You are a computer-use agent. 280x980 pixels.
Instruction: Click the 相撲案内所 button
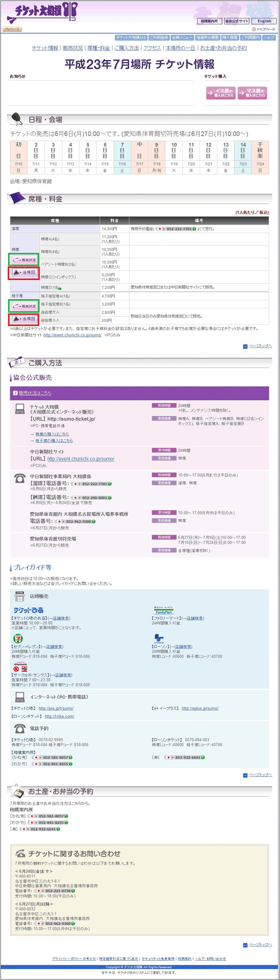click(209, 21)
